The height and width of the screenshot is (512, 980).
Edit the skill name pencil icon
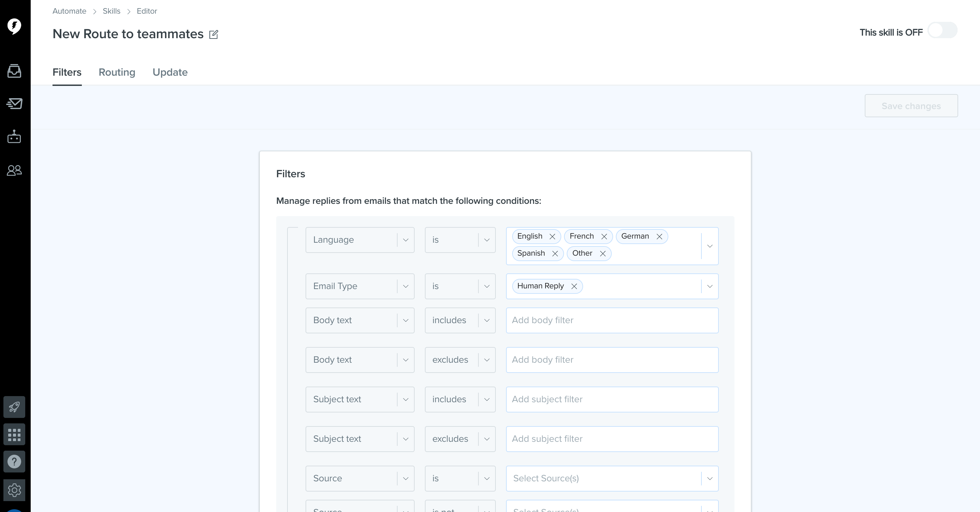tap(214, 34)
